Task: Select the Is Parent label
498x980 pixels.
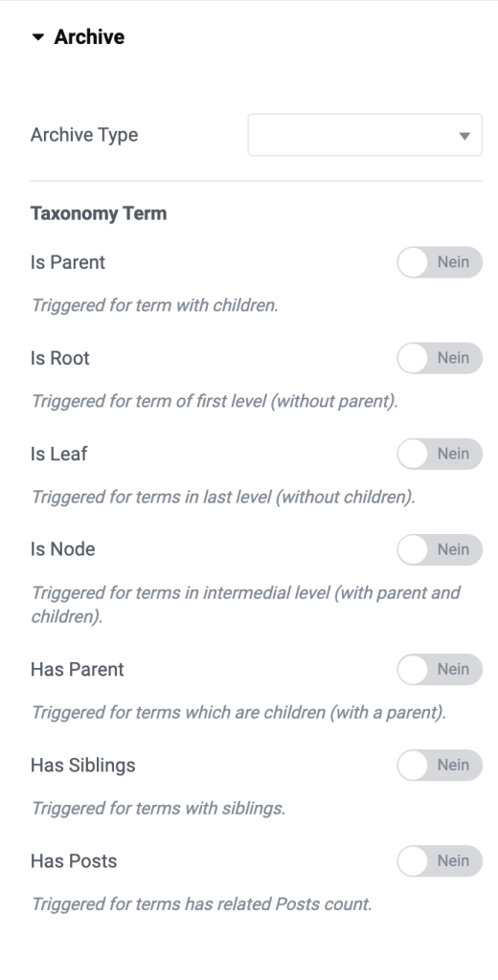Action: click(x=68, y=262)
